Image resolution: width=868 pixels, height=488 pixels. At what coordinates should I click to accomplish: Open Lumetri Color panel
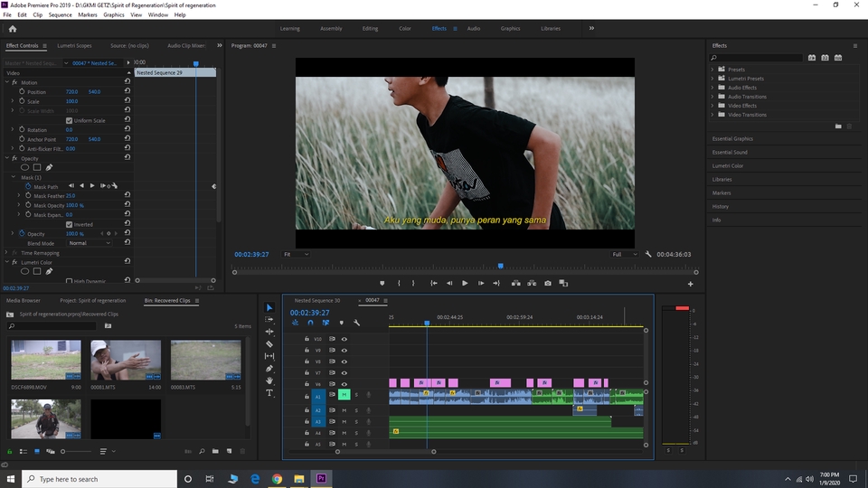(x=728, y=166)
